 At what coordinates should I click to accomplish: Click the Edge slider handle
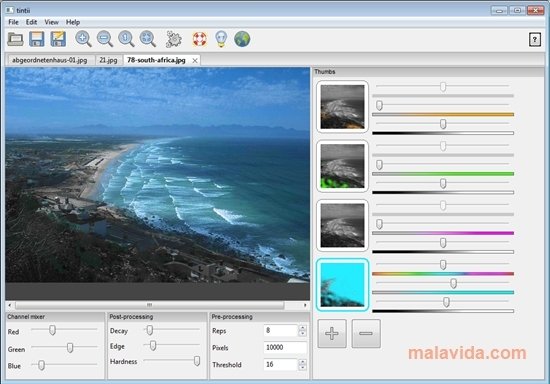pyautogui.click(x=153, y=345)
